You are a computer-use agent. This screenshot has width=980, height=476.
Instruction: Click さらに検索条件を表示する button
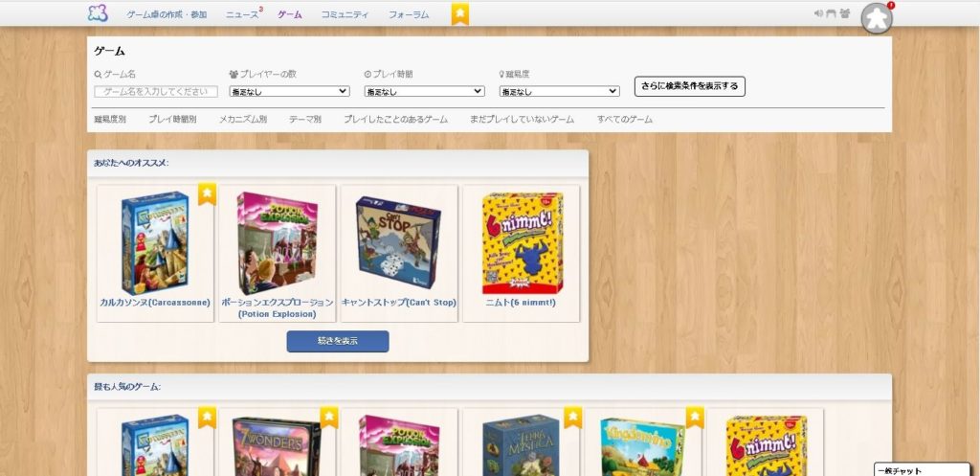(x=689, y=86)
